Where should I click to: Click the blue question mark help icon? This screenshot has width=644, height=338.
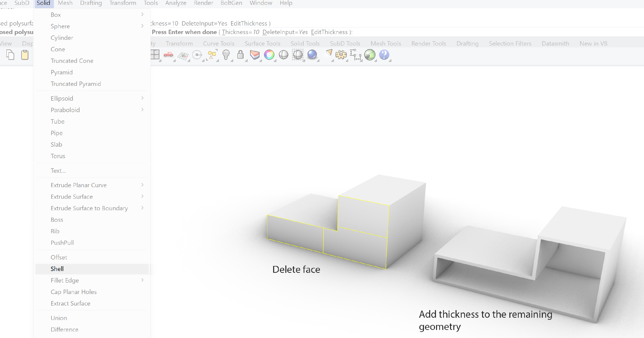(x=384, y=55)
